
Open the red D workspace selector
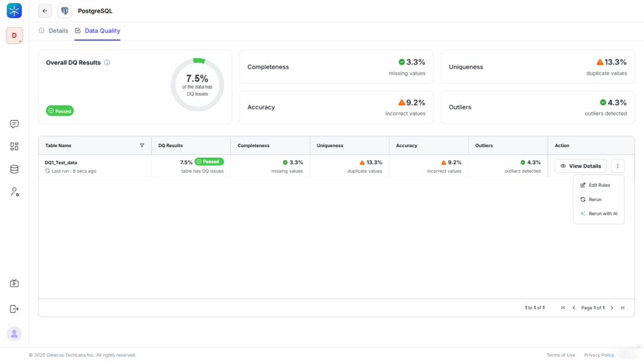pyautogui.click(x=14, y=36)
